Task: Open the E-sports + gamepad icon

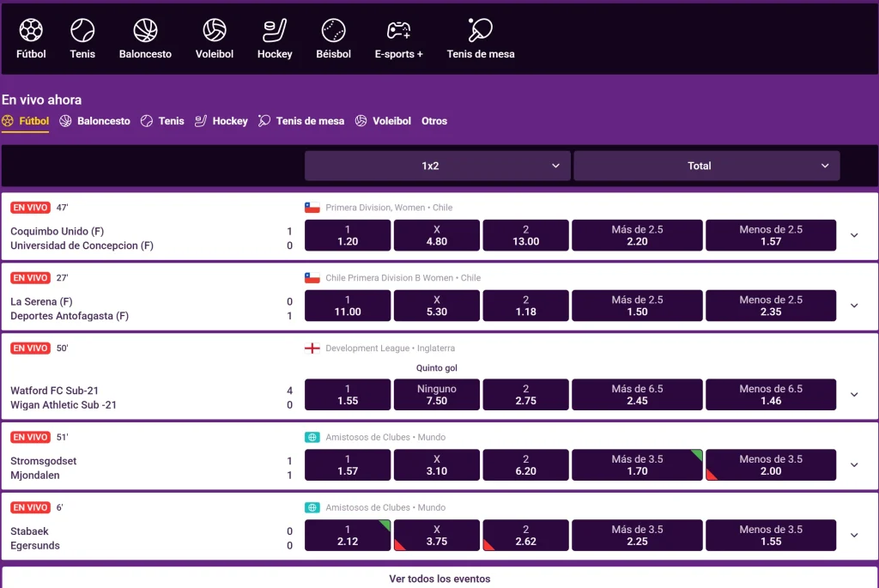Action: (398, 31)
